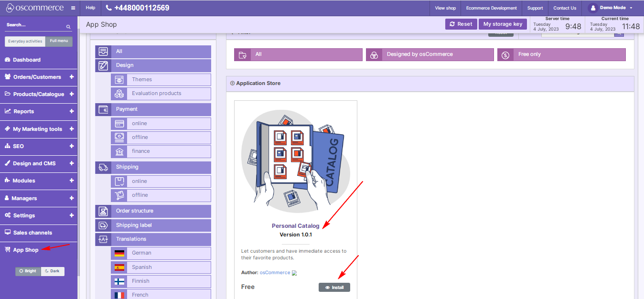Select the Shipping category
644x299 pixels.
tap(153, 167)
